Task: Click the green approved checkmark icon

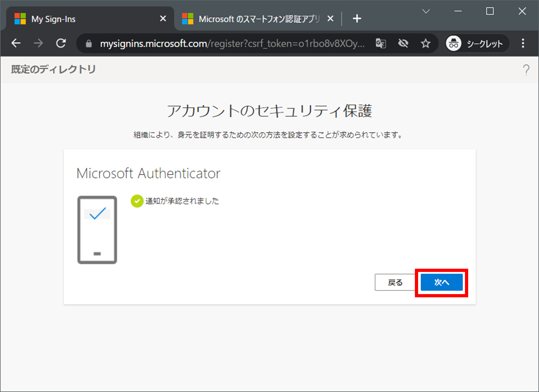Action: tap(137, 201)
